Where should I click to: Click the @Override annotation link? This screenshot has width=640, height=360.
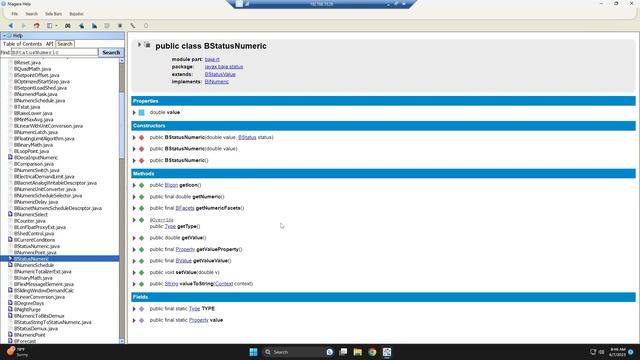tap(162, 220)
